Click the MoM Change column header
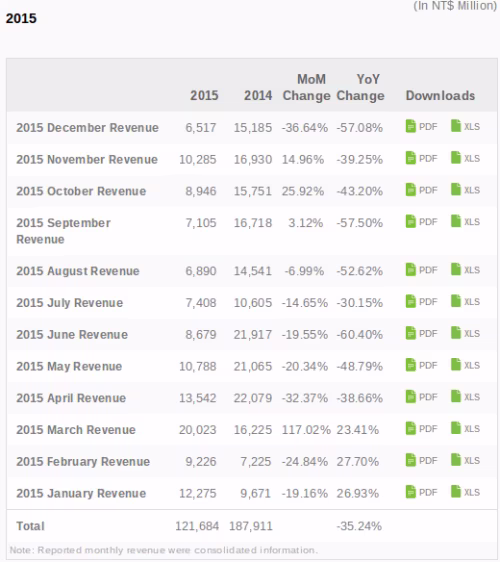This screenshot has height=562, width=500. (306, 87)
